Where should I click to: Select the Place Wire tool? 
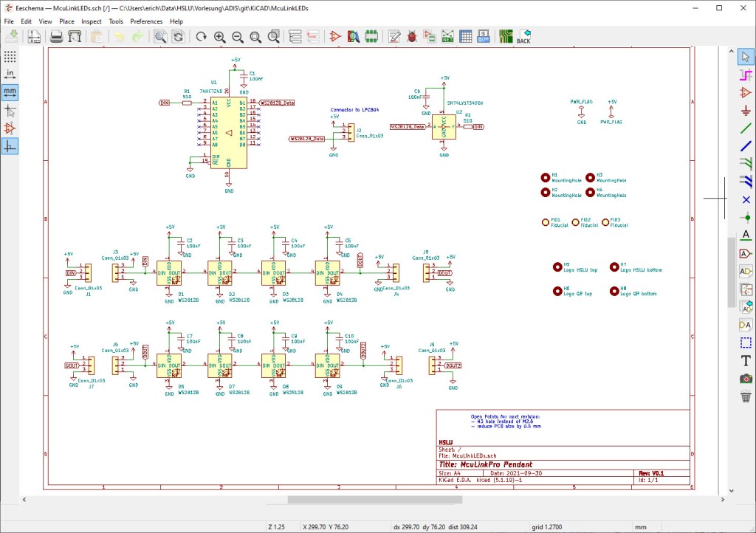(746, 127)
